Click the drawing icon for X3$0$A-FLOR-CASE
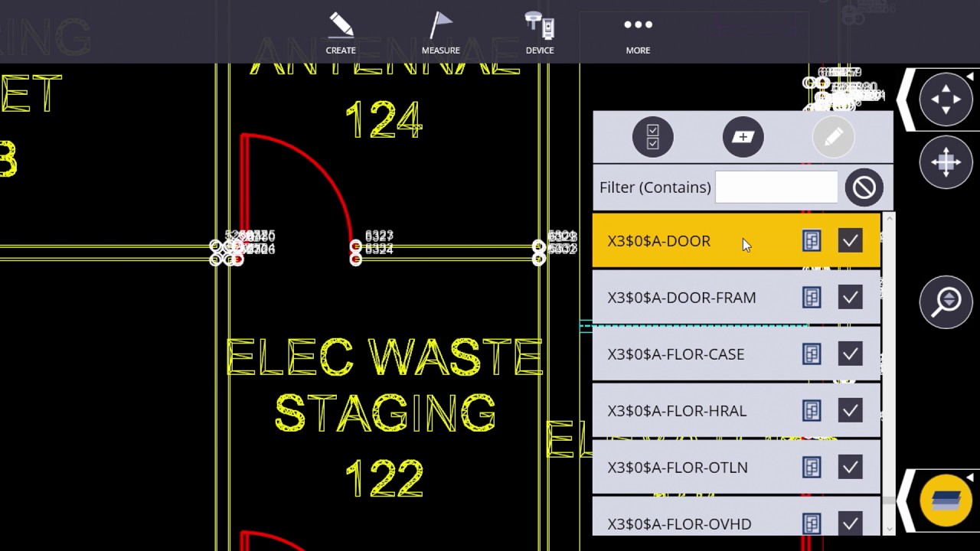Viewport: 980px width, 551px height. click(812, 354)
